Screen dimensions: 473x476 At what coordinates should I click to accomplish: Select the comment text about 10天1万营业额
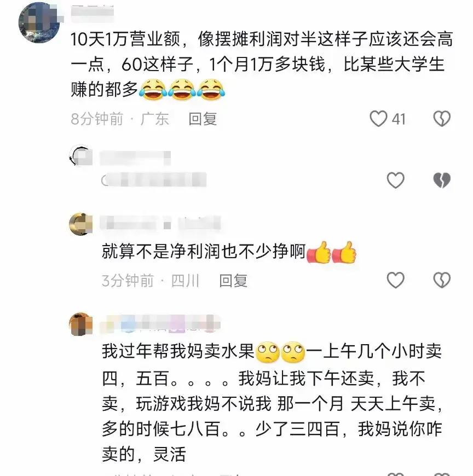tap(262, 65)
